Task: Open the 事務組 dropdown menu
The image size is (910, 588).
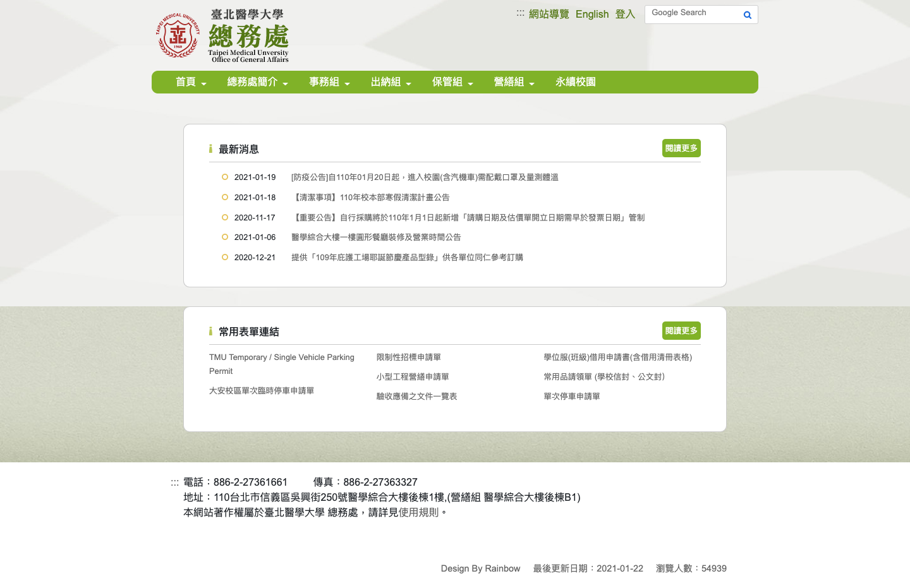Action: coord(329,82)
